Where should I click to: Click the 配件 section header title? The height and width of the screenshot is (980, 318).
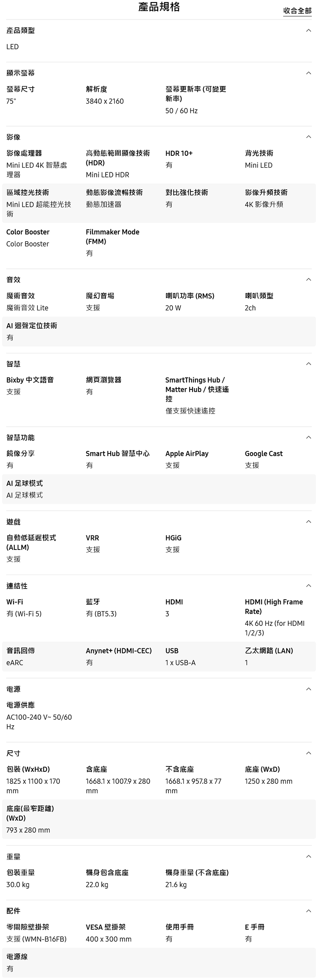pos(14,911)
